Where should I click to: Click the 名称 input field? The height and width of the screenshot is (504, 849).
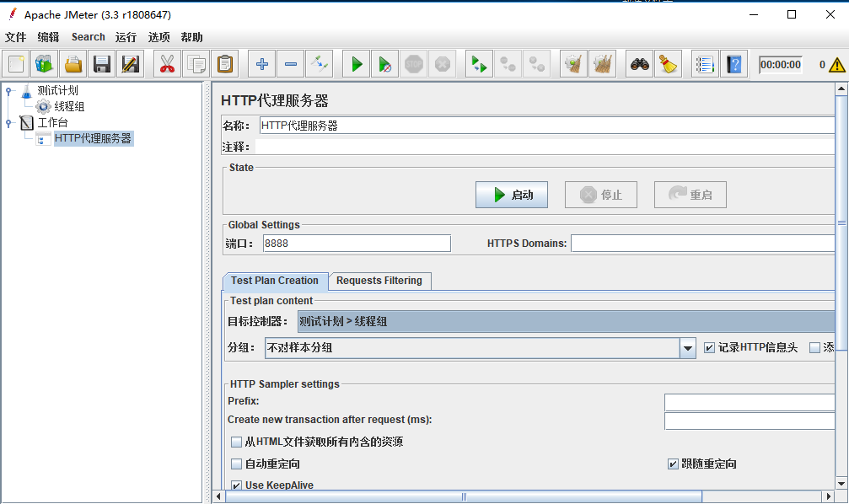[x=547, y=126]
